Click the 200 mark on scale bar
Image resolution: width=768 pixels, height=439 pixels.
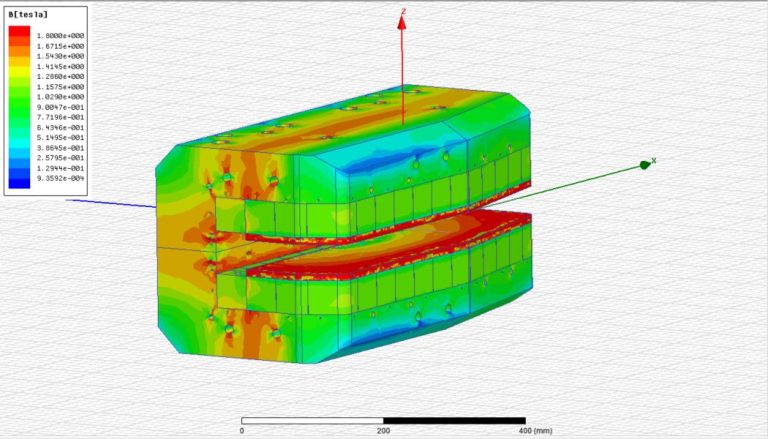(384, 431)
